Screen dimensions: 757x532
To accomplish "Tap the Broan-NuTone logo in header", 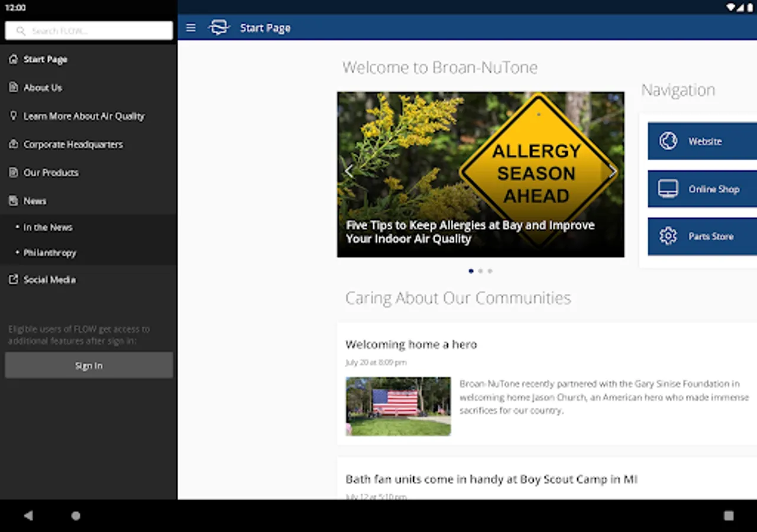I will pyautogui.click(x=219, y=27).
